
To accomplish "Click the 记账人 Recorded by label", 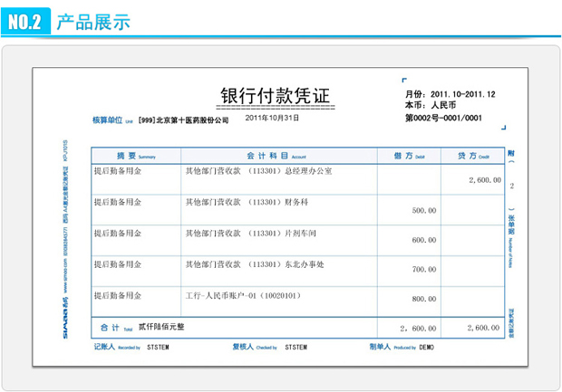I will click(x=117, y=347).
